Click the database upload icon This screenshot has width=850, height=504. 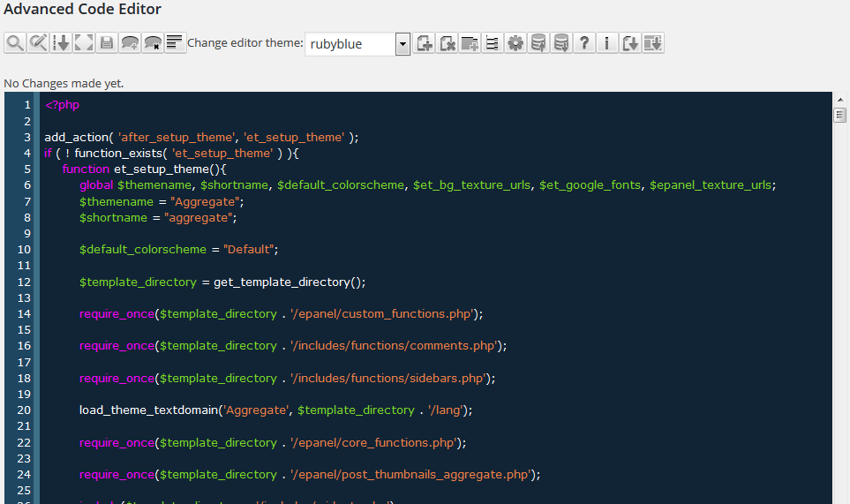point(538,43)
